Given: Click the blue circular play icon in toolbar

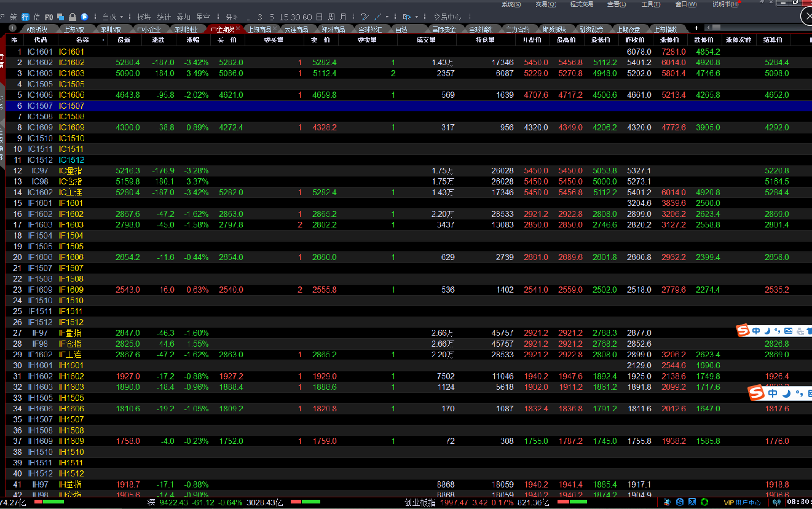Looking at the screenshot, I should point(84,17).
